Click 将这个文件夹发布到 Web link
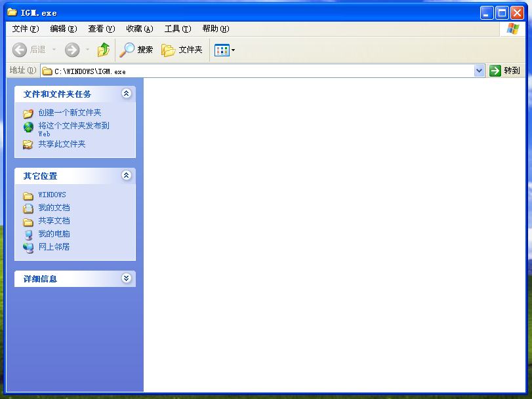This screenshot has width=532, height=399. [73, 129]
